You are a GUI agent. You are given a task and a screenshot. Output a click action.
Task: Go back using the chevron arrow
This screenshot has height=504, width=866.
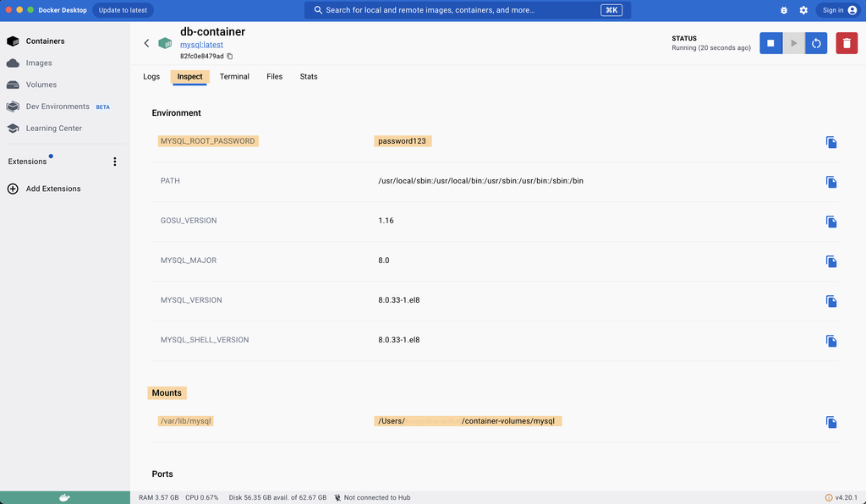146,42
